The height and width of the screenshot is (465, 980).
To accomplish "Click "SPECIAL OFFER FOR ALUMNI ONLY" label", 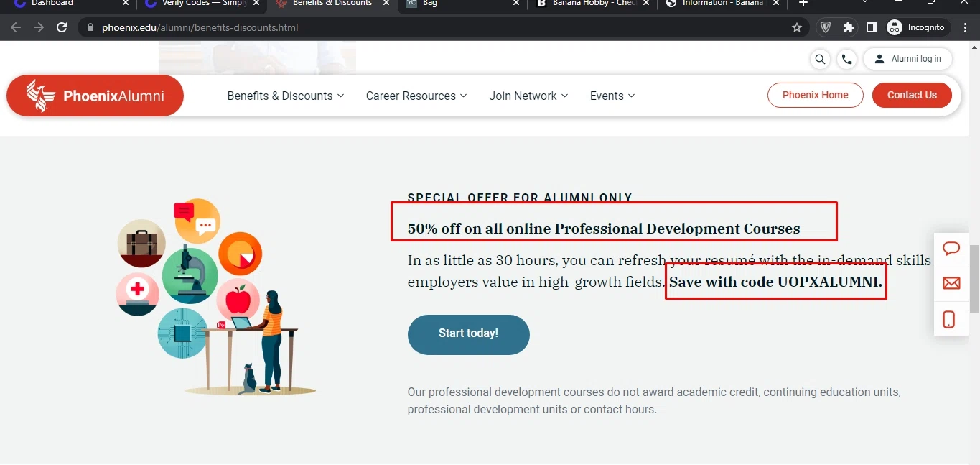I will pyautogui.click(x=520, y=198).
